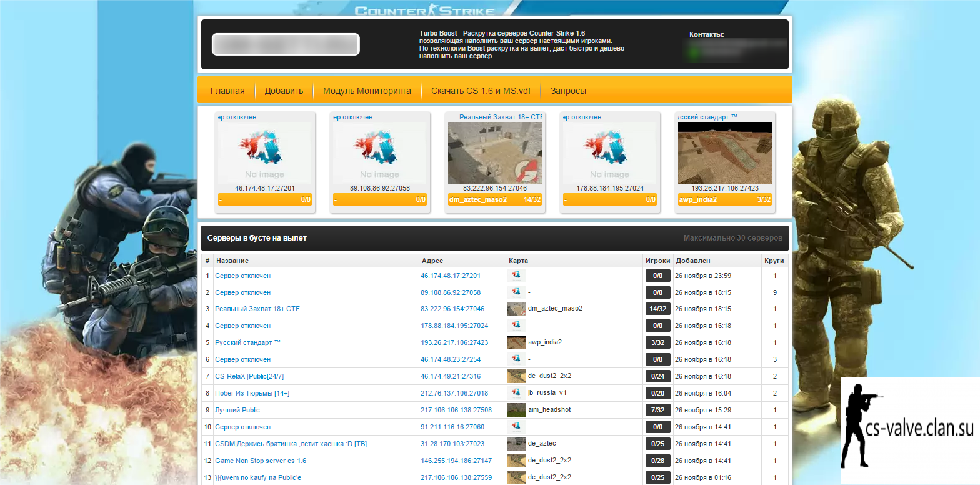Click 7/32 players badge
980x485 pixels.
[657, 410]
